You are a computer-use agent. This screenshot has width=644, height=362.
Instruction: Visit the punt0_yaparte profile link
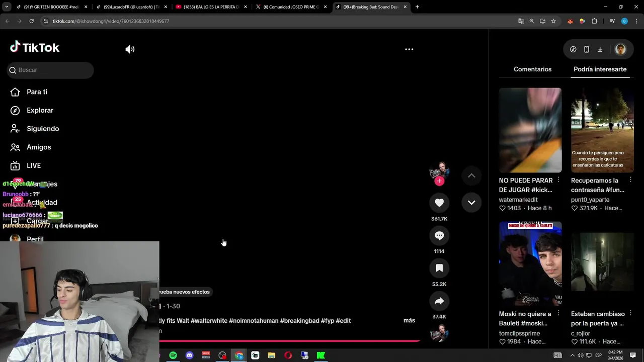590,200
